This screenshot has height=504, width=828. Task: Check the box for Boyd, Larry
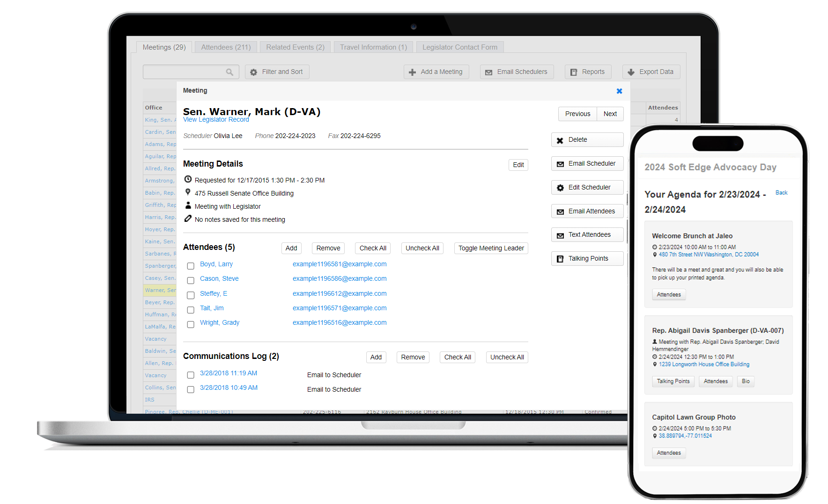point(191,266)
